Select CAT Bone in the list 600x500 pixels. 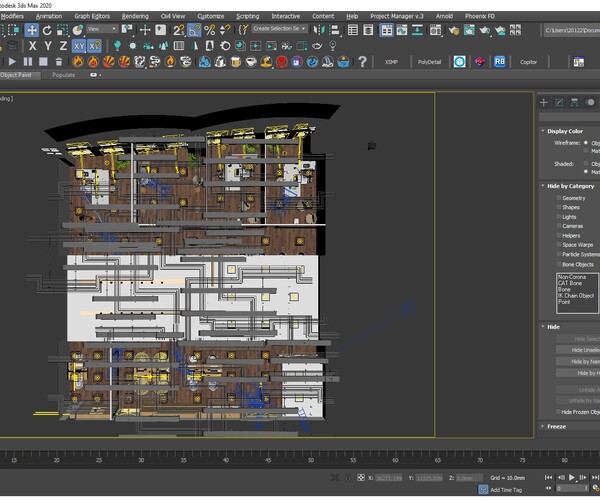tap(572, 284)
